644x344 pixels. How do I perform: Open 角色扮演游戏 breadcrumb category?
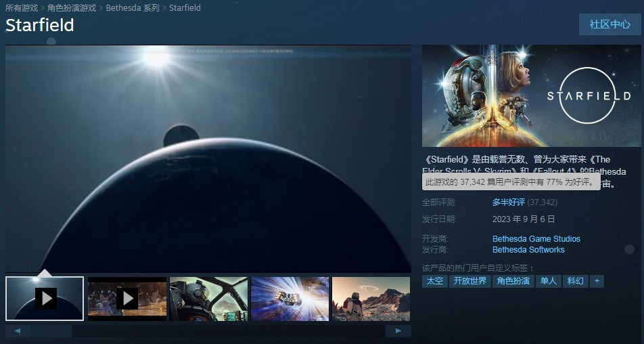72,8
